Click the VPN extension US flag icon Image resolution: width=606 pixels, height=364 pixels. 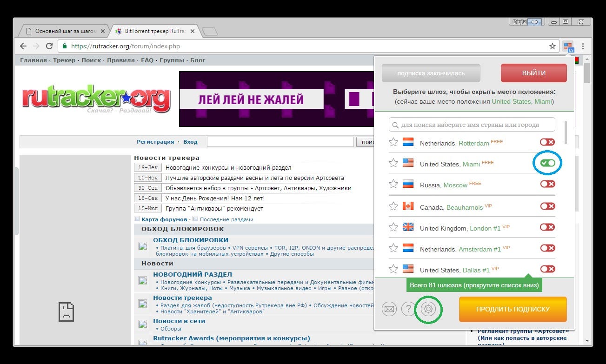coord(568,46)
